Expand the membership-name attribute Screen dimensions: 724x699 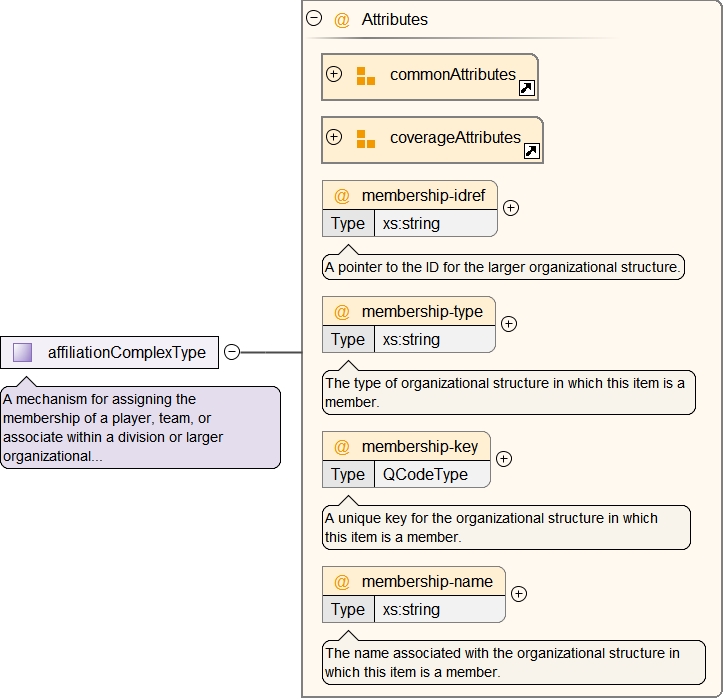pyautogui.click(x=518, y=594)
